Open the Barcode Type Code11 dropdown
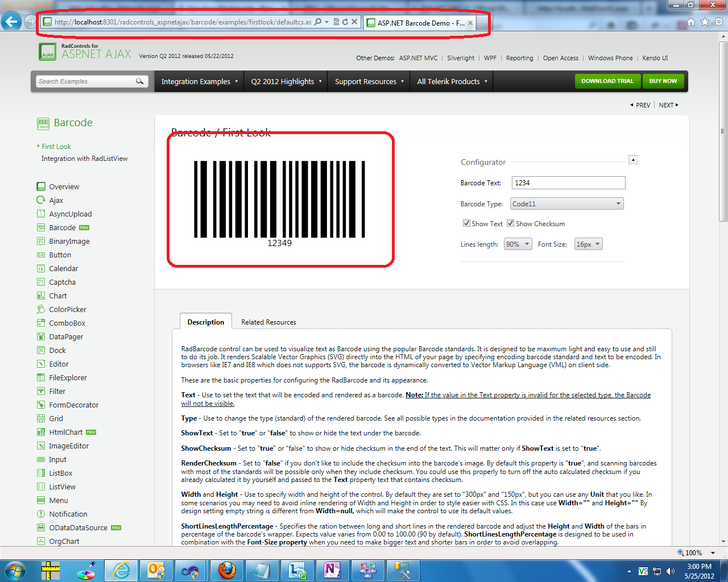The height and width of the screenshot is (582, 728). point(566,203)
